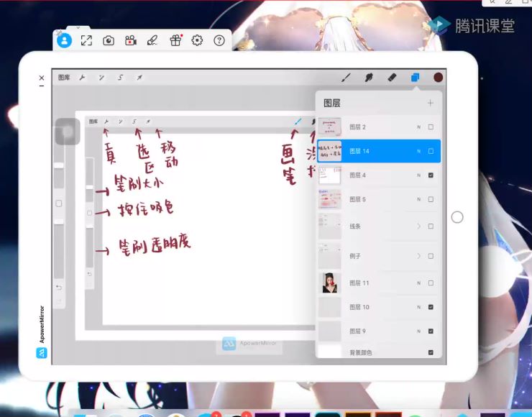532x417 pixels.
Task: Open the ApowerMirror whiteboard pen icon
Action: (x=152, y=41)
